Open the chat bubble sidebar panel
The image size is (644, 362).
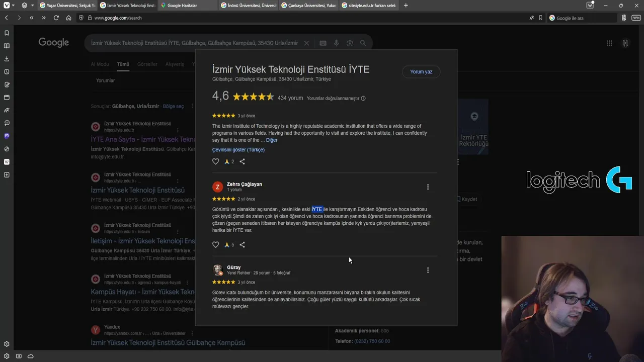tap(7, 123)
